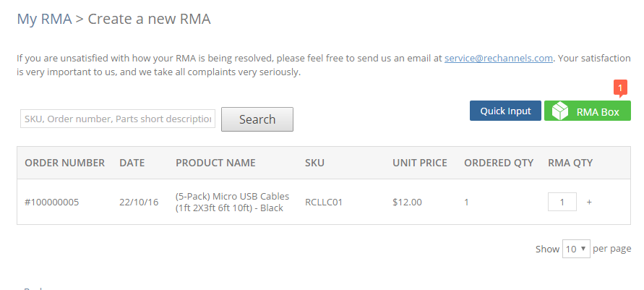Click the PRODUCT NAME column header
The image size is (644, 290).
[x=215, y=163]
